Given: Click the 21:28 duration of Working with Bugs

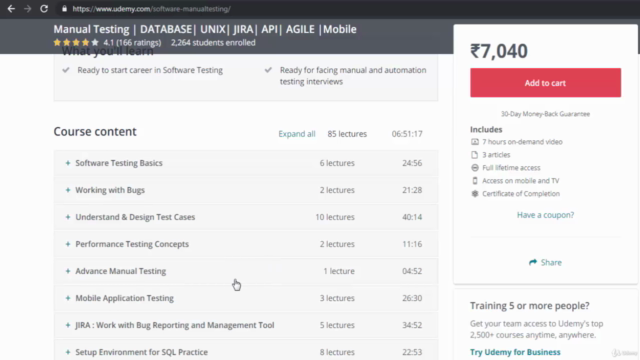Looking at the screenshot, I should pos(412,190).
